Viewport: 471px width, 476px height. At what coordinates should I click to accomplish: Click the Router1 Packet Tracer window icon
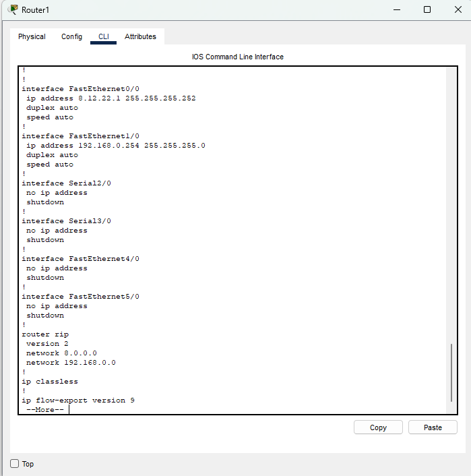click(13, 9)
